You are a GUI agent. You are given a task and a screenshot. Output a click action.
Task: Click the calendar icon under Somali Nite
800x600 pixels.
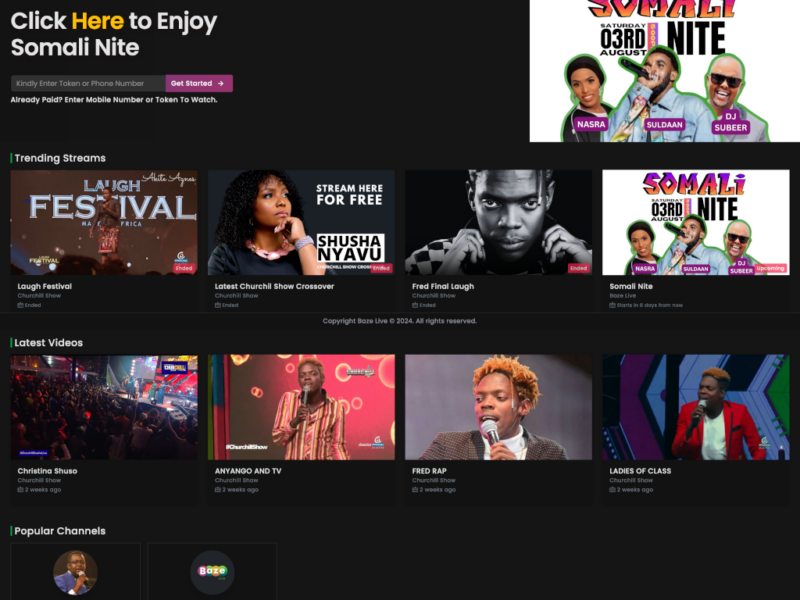(613, 305)
